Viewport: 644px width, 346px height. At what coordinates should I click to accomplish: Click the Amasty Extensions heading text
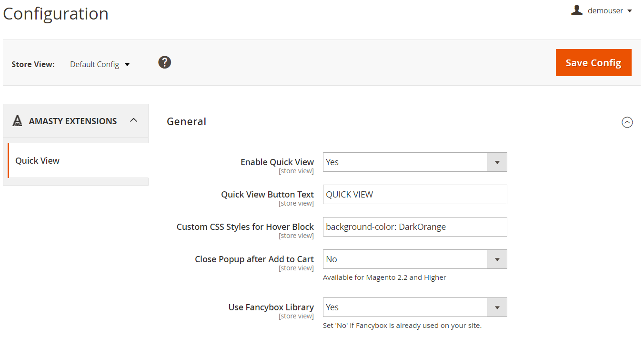tap(73, 121)
